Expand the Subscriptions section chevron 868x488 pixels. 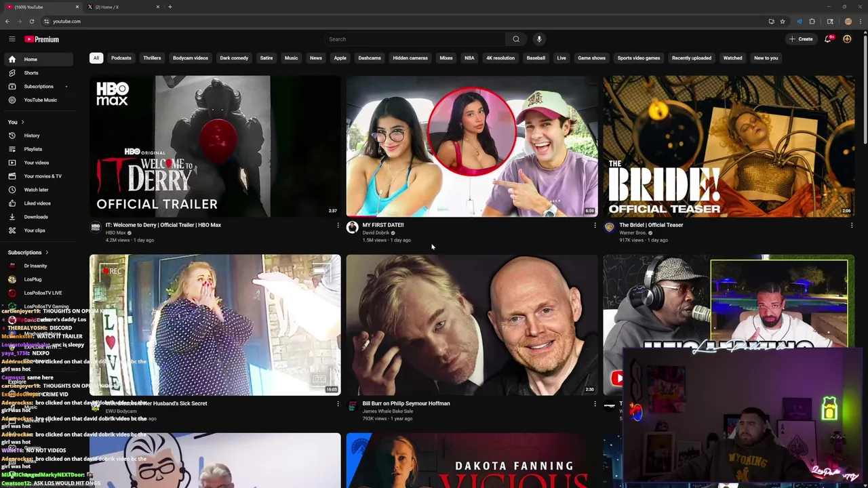(x=47, y=252)
